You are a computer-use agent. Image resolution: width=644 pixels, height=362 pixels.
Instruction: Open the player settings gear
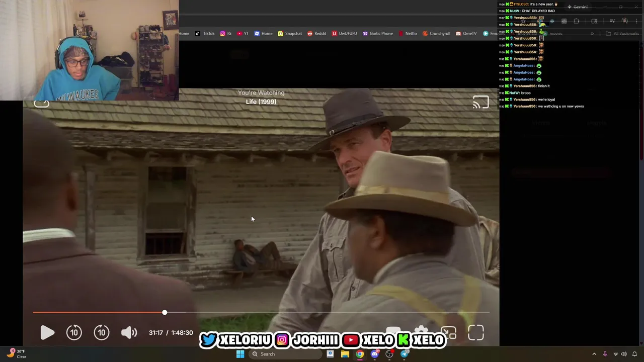pyautogui.click(x=421, y=330)
